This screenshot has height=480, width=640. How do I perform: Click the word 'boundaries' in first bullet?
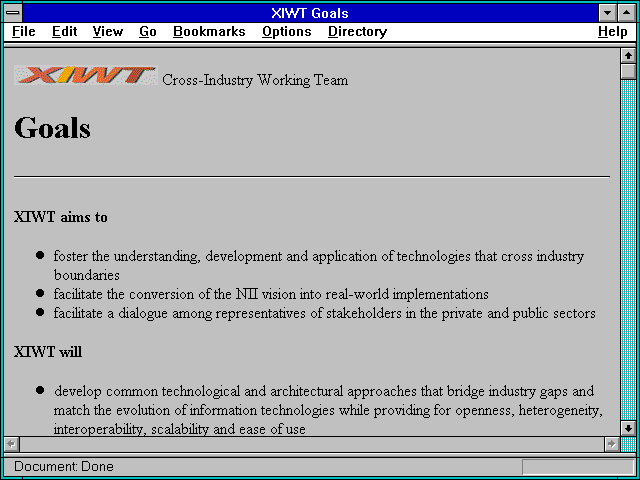coord(87,275)
